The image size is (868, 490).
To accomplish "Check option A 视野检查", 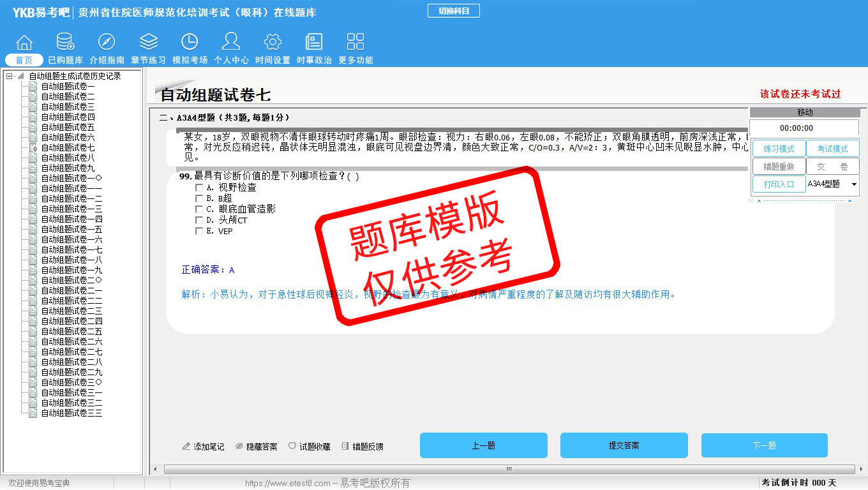I will pyautogui.click(x=199, y=188).
